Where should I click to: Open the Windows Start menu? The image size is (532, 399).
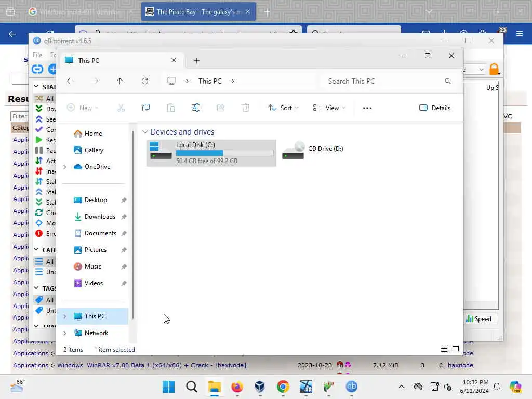click(x=169, y=387)
